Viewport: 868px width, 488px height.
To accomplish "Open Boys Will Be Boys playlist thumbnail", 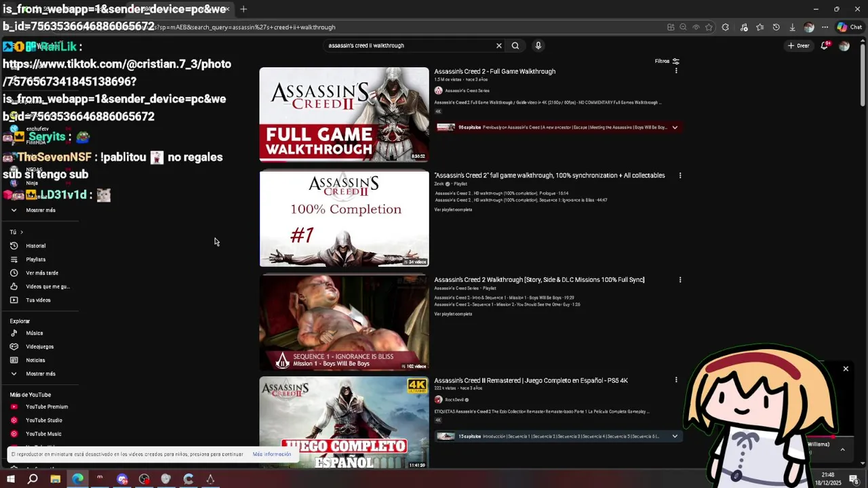I will coord(344,323).
